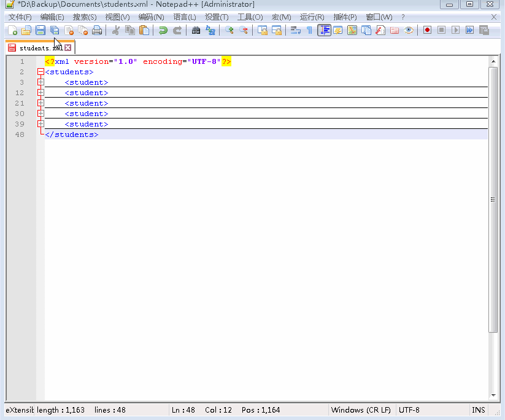Collapse the students root node
The height and width of the screenshot is (420, 505).
[x=40, y=72]
